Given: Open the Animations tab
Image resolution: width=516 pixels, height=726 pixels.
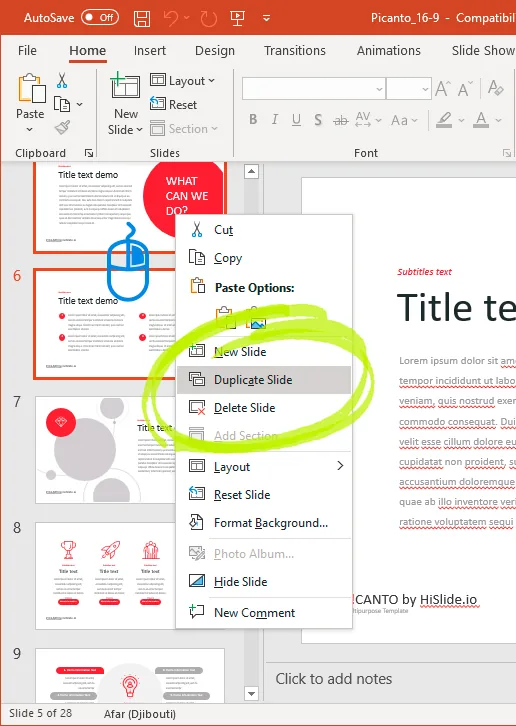Looking at the screenshot, I should pyautogui.click(x=389, y=50).
